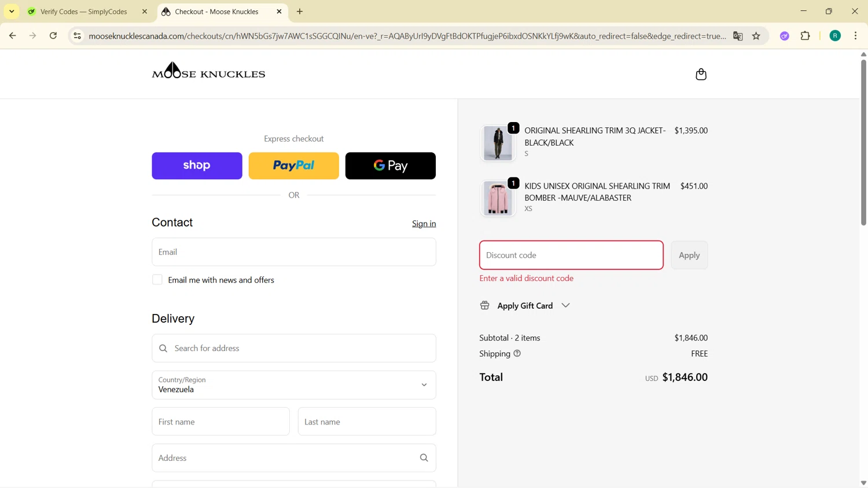Screen dimensions: 868x488
Task: Pay with Shop Pay button
Action: coord(197,166)
